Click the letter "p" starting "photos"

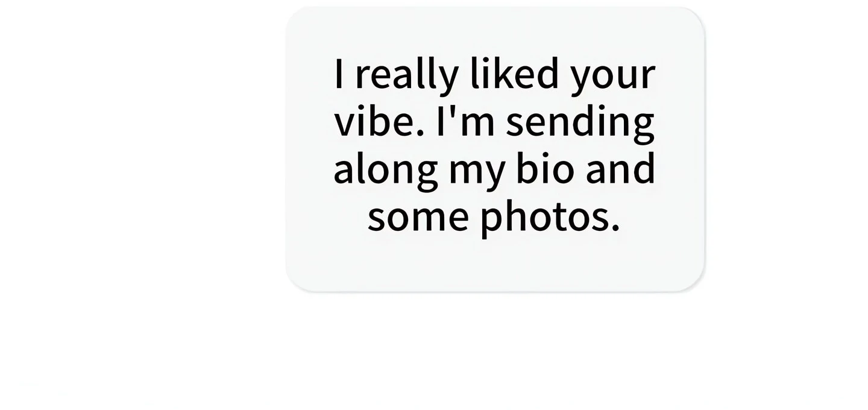click(x=492, y=222)
